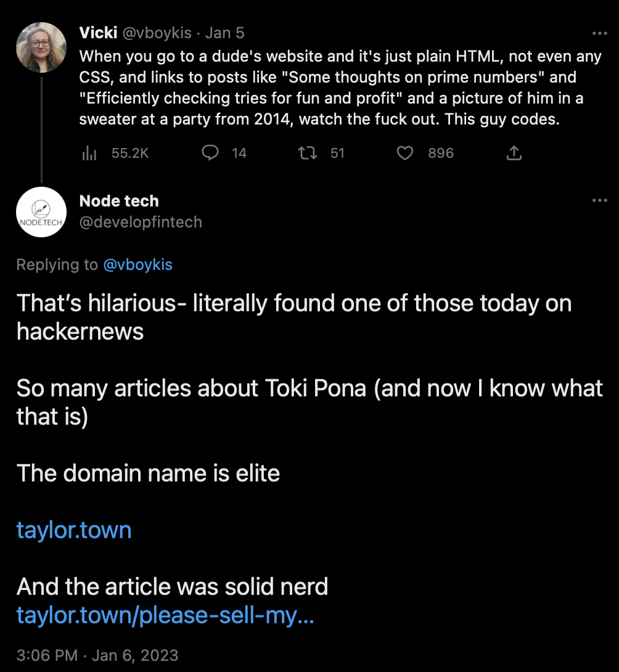The image size is (619, 672).
Task: Click the taylor.town/please-sell-my article link
Action: tap(165, 615)
